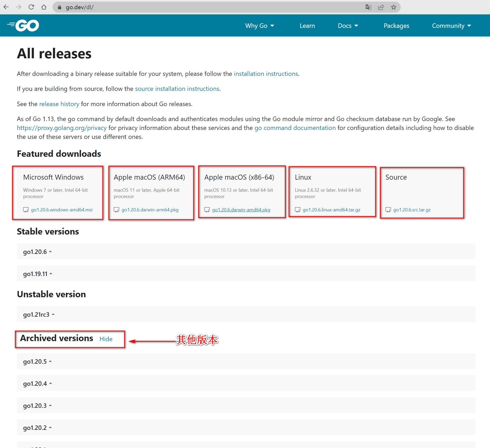Screen dimensions: 490x448
Task: Download go1.20.6.linux-amd64.tar.gz
Action: tap(331, 210)
